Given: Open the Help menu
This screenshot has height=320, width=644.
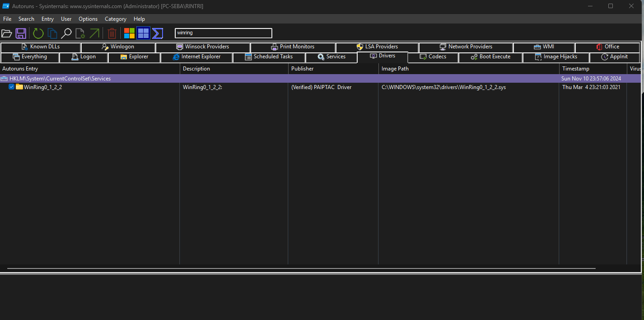Looking at the screenshot, I should coord(140,19).
